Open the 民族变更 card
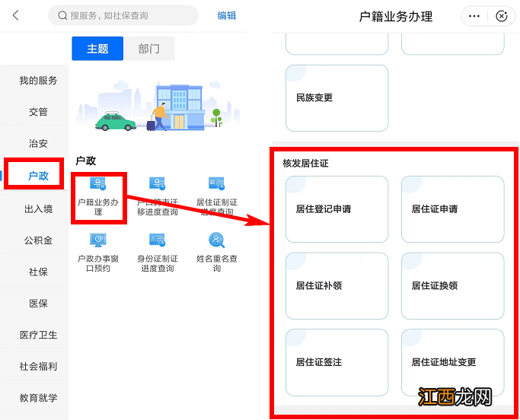520x420 pixels. click(x=337, y=98)
